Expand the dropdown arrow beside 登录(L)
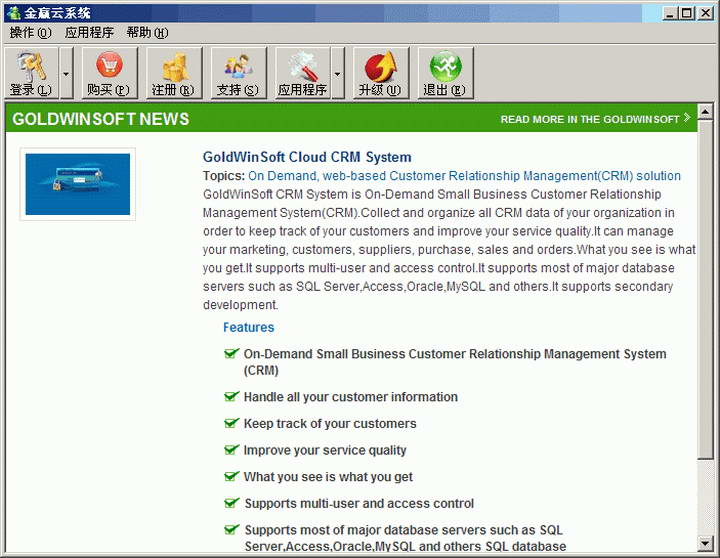The height and width of the screenshot is (558, 720). 67,73
